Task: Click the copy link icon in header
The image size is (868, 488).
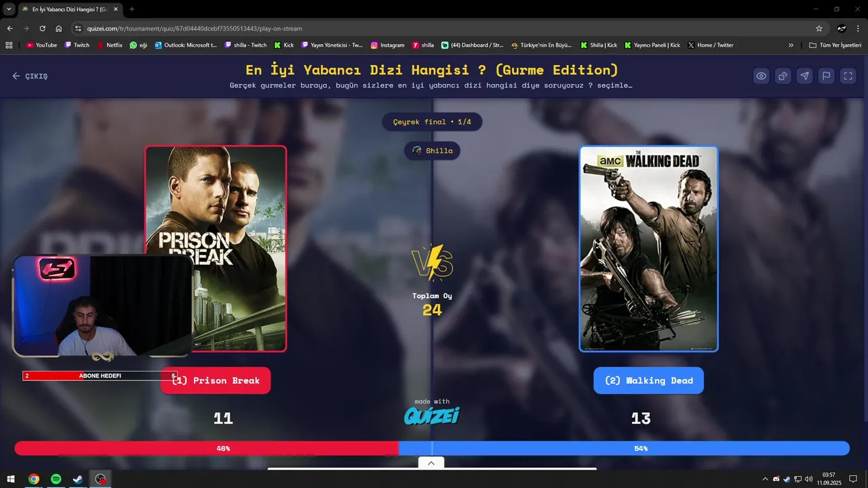Action: tap(783, 76)
